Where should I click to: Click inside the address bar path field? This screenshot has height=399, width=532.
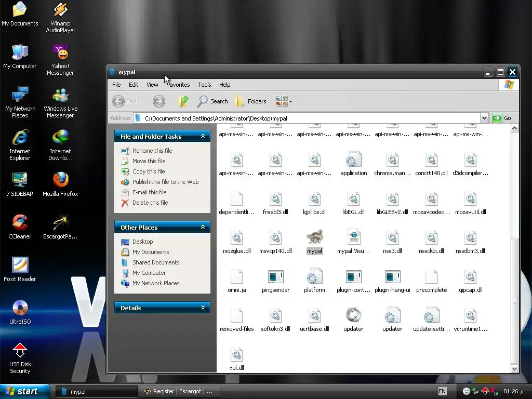[x=307, y=118]
